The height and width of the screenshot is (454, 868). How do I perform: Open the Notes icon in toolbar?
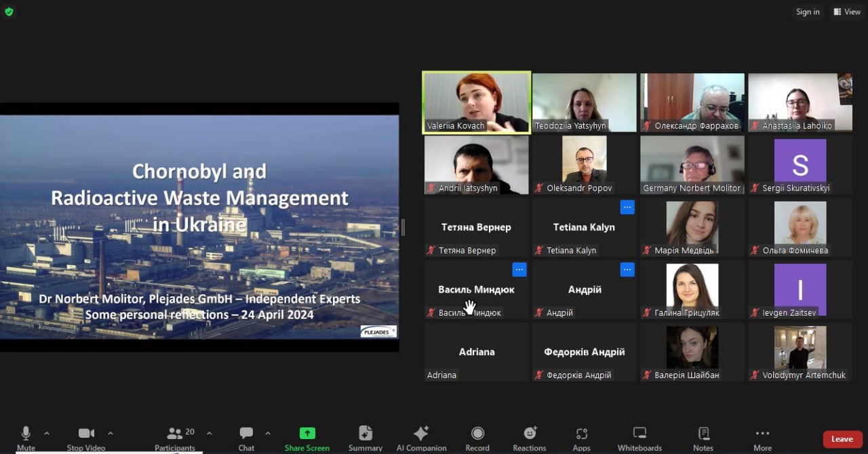(703, 434)
